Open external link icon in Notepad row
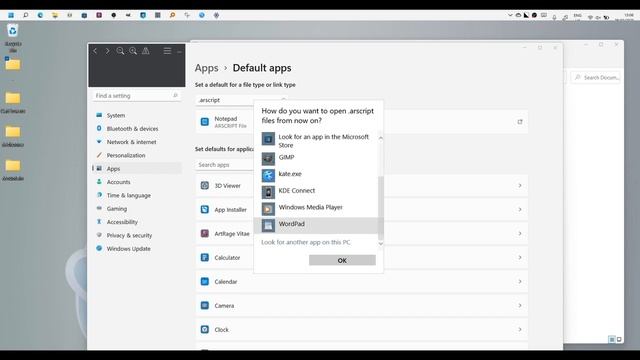 tap(520, 122)
